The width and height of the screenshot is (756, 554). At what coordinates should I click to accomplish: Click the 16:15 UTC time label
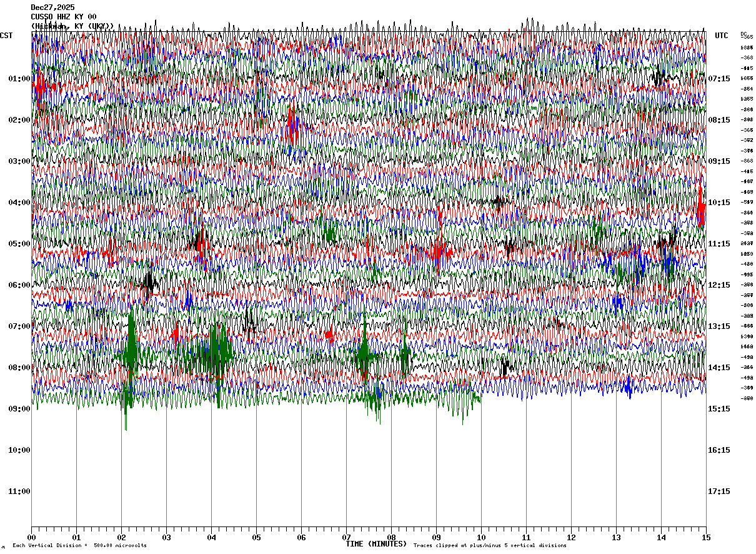pos(719,450)
